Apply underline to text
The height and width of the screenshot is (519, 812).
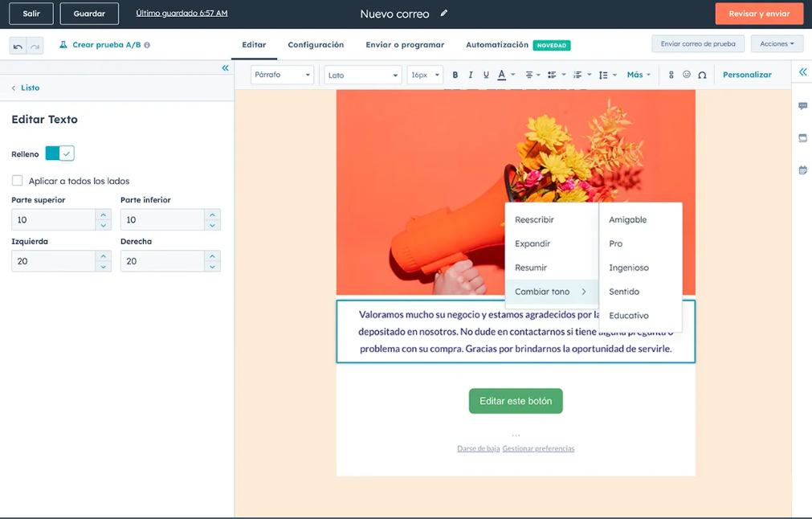pos(486,74)
